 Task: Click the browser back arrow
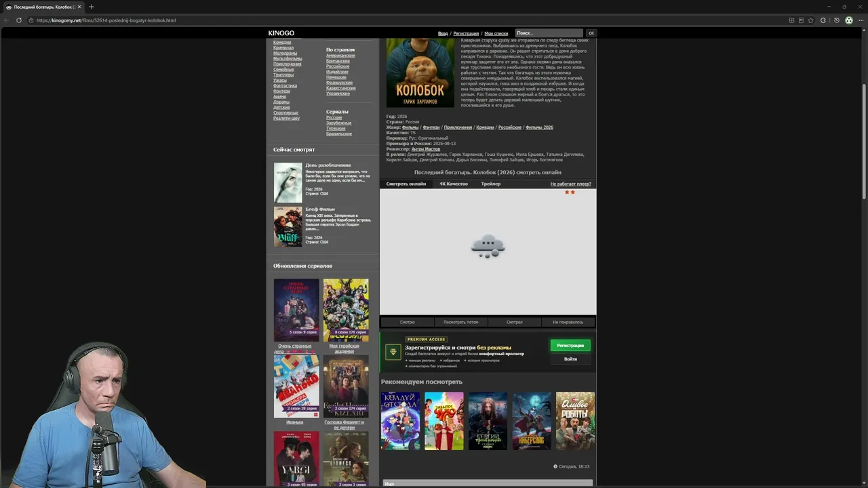(x=7, y=20)
